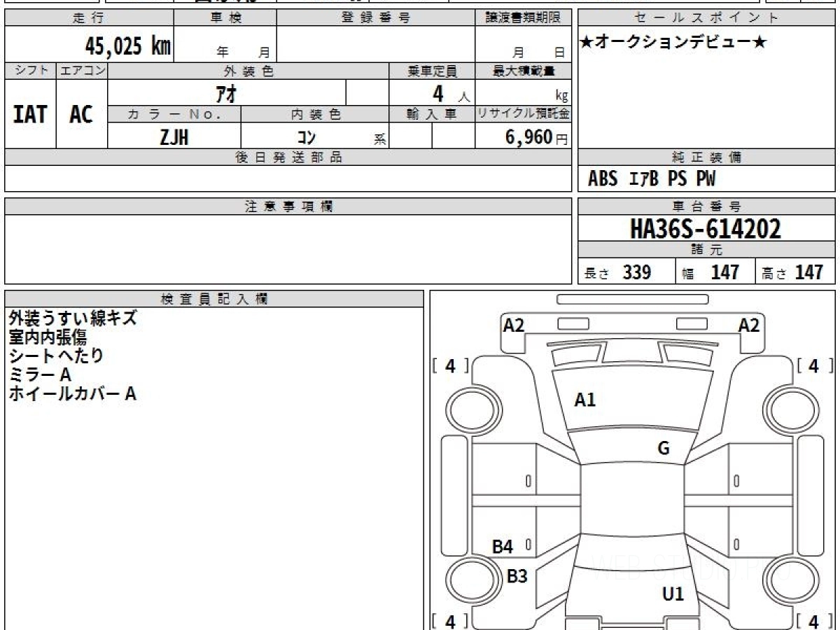The image size is (840, 630).
Task: Click the カラーNo. header
Action: [x=174, y=114]
